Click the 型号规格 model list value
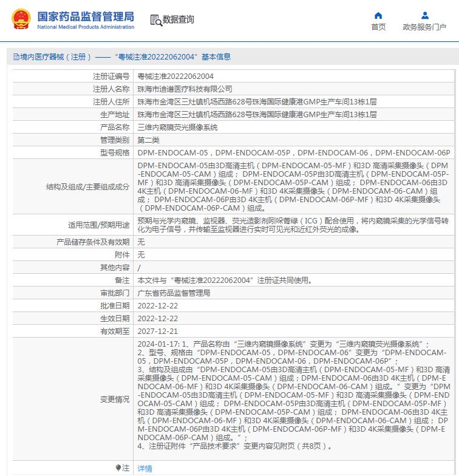Image resolution: width=459 pixels, height=476 pixels. click(294, 153)
